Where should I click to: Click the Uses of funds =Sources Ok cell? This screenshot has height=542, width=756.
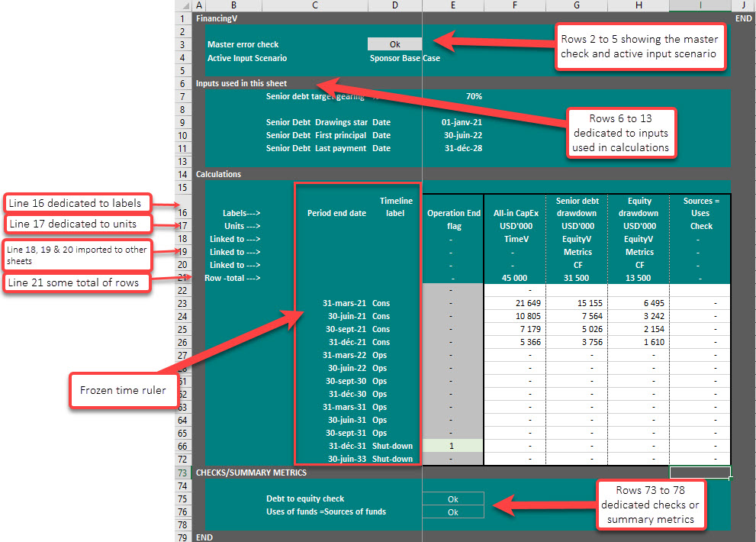[x=452, y=512]
